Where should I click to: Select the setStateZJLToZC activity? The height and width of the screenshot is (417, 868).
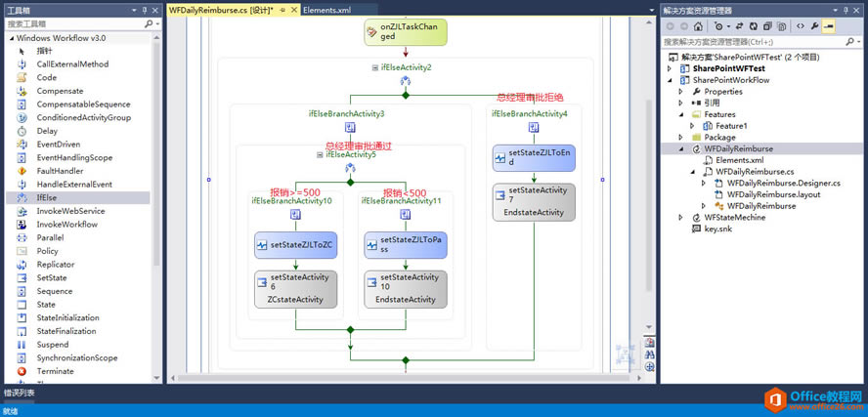pos(295,245)
